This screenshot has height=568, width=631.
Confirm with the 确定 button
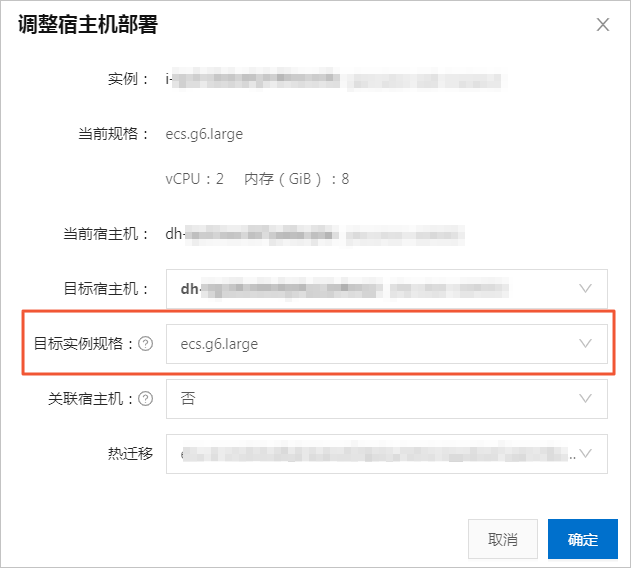coord(583,539)
